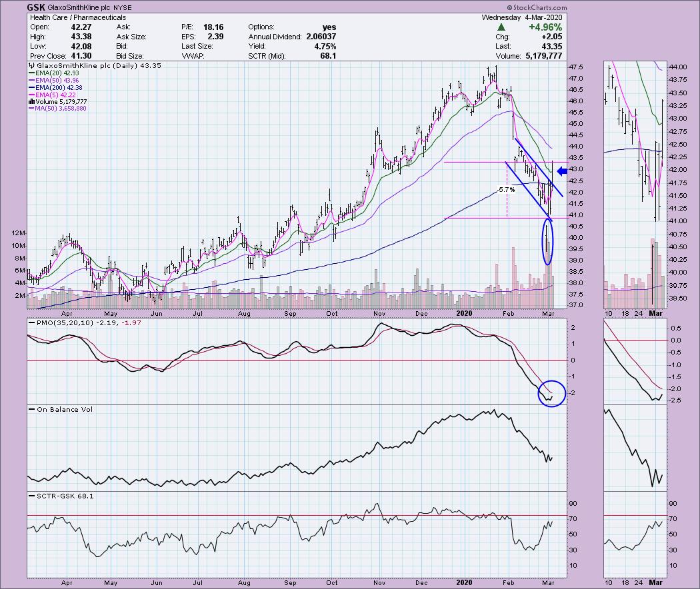The image size is (700, 589).
Task: Click the SCTR (Mid) value 68.1
Action: pos(328,56)
